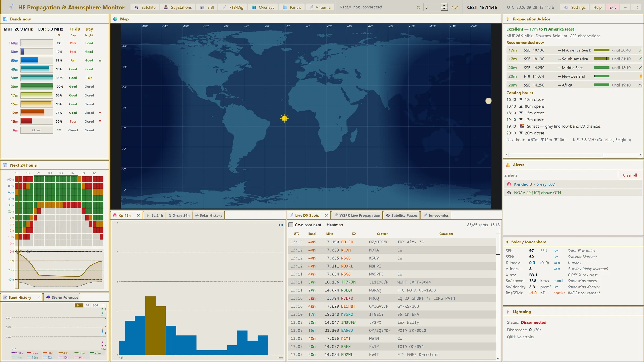
Task: Select the 1j range in Band History
Action: coord(103,305)
